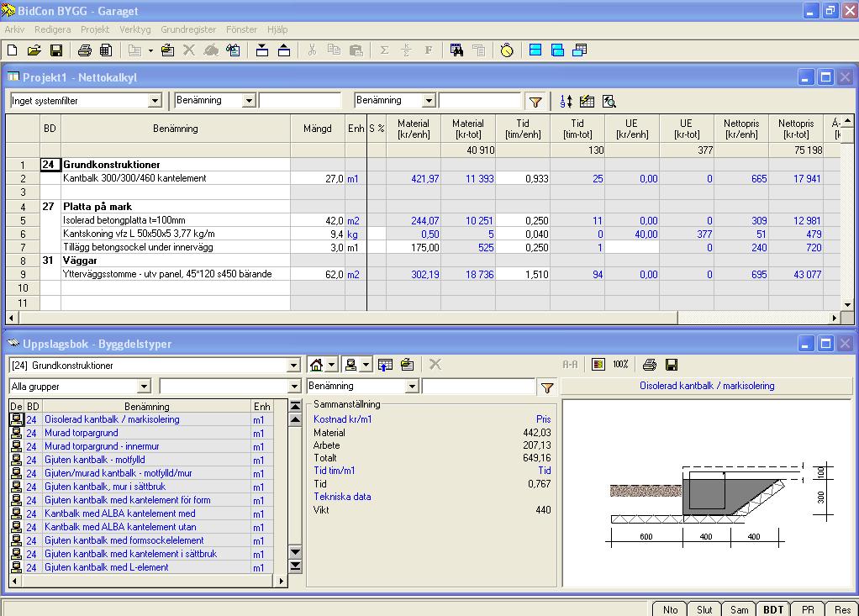
Task: Click the Oisolerad kantbalk / markisolering title button
Action: click(x=707, y=386)
